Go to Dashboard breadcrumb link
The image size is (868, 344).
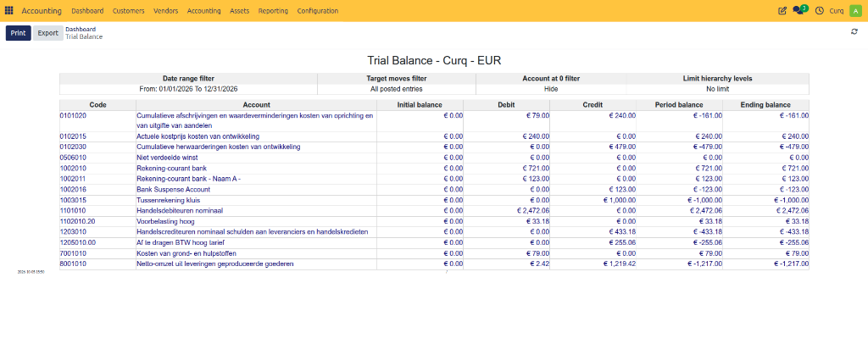[x=81, y=30]
